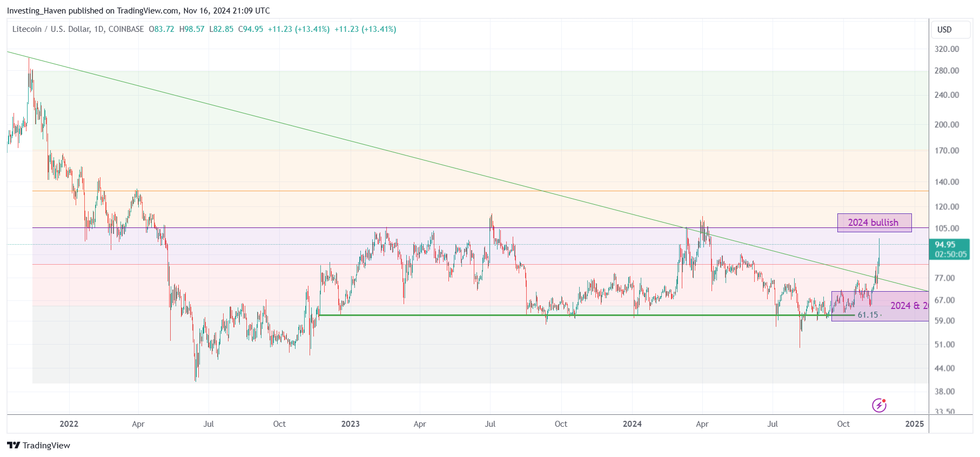Image resolution: width=980 pixels, height=457 pixels.
Task: Click the COINBASE exchange label
Action: point(126,29)
